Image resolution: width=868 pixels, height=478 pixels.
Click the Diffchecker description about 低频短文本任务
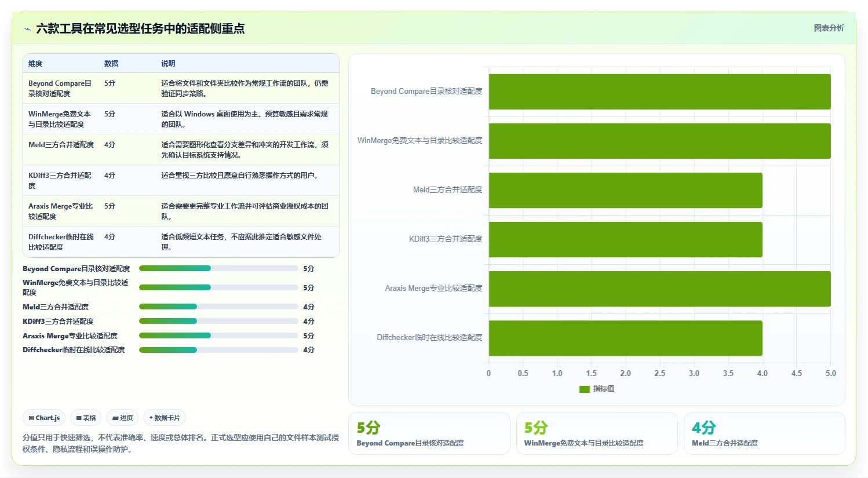(x=242, y=242)
